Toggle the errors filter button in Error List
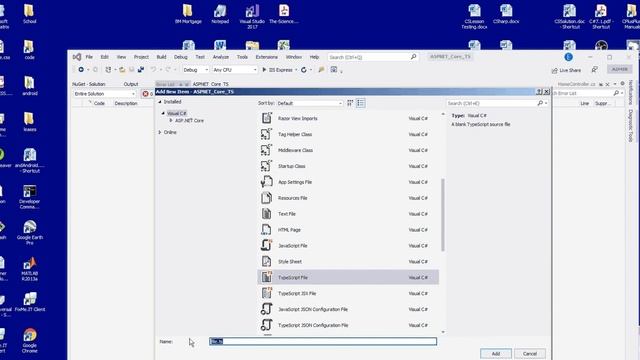This screenshot has height=360, width=640. point(147,94)
